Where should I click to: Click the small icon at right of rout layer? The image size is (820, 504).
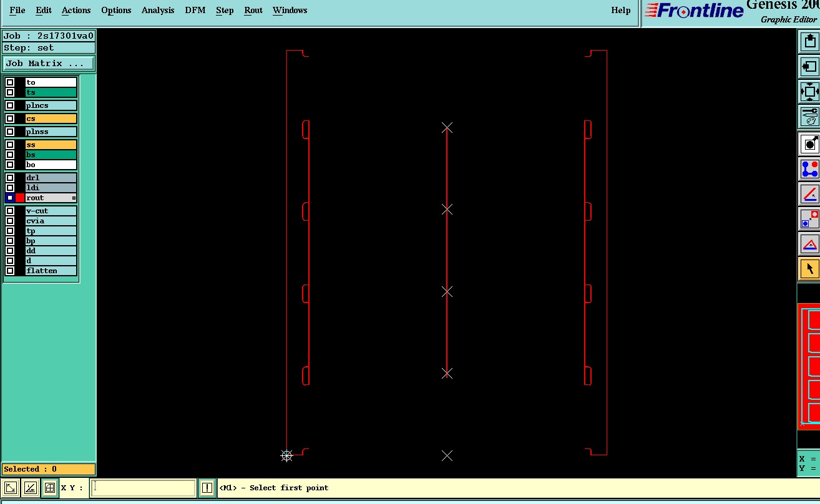point(74,198)
